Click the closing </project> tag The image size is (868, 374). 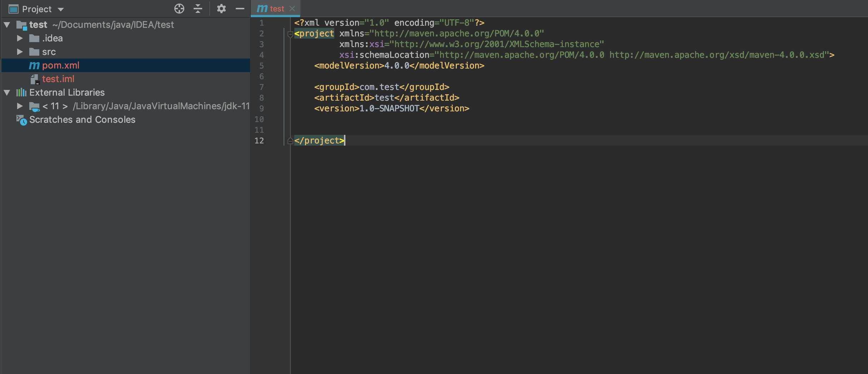pyautogui.click(x=319, y=141)
